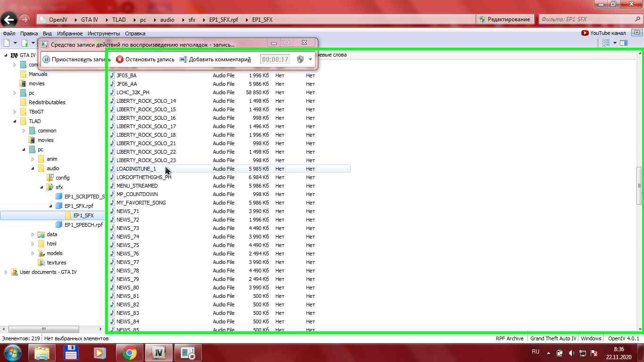
Task: Open the Избранное menu
Action: click(x=70, y=33)
